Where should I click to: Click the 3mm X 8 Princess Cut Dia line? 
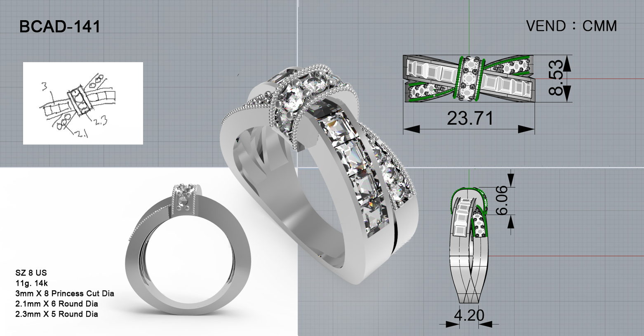click(65, 294)
